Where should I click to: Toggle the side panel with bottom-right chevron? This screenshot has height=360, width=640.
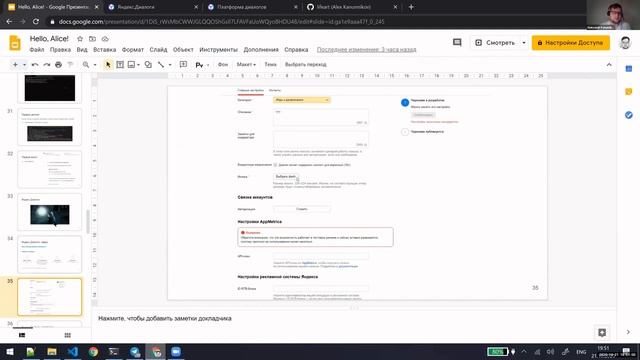[628, 332]
